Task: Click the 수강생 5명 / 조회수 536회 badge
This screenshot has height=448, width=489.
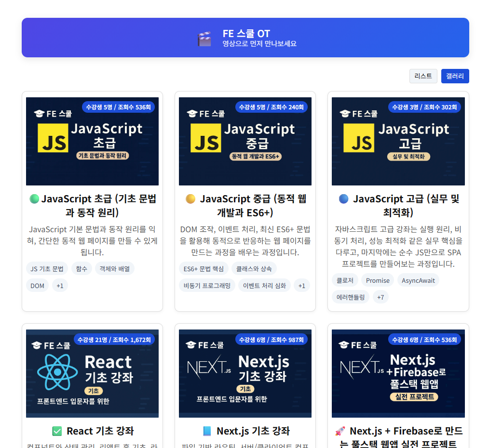Action: (118, 107)
